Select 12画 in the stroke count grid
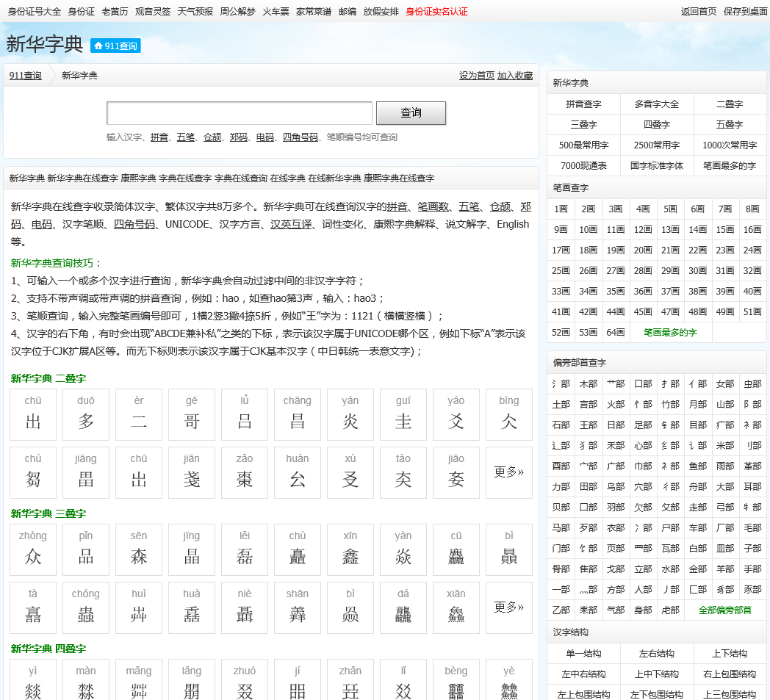The width and height of the screenshot is (770, 700). coord(643,230)
